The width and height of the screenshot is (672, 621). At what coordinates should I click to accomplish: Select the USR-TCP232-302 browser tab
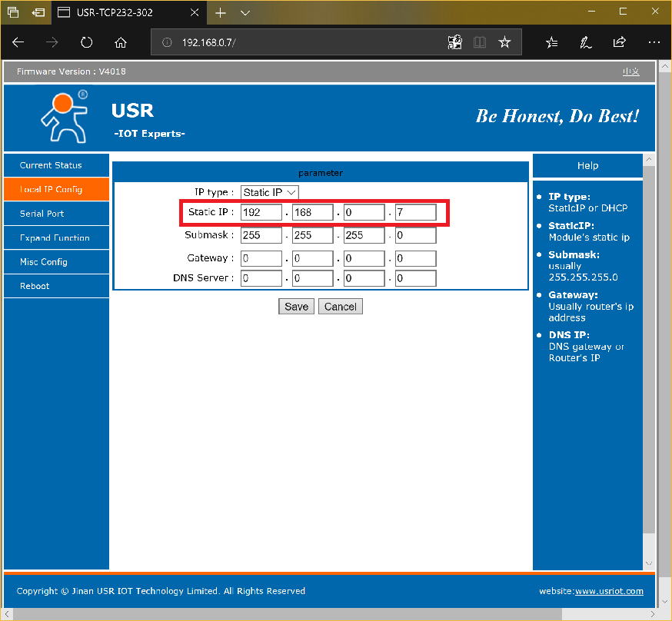(128, 12)
